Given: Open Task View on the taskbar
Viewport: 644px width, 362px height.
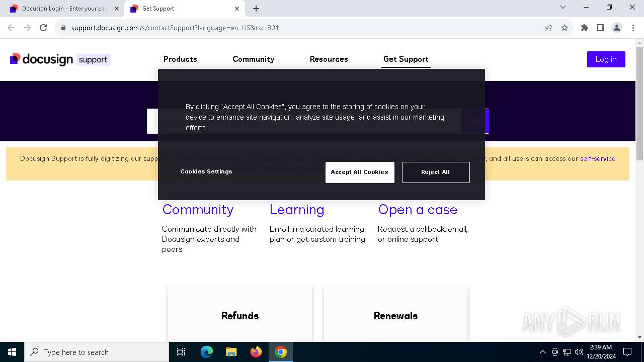Looking at the screenshot, I should click(x=181, y=352).
